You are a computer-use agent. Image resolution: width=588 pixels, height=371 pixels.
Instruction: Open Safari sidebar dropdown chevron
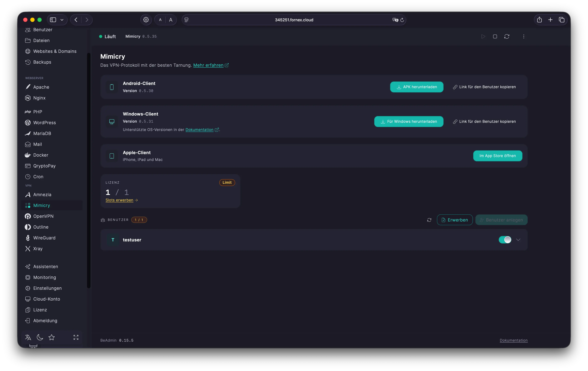62,20
